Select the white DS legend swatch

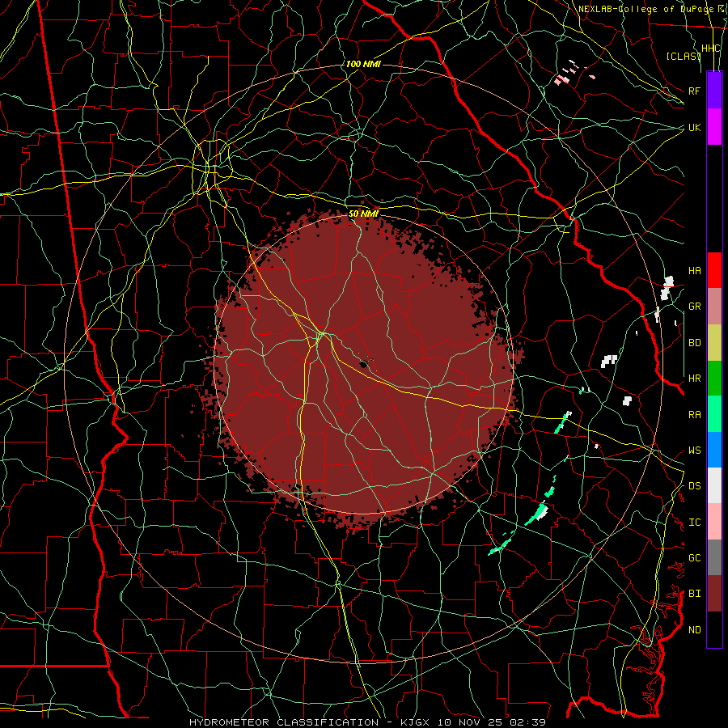tap(714, 485)
